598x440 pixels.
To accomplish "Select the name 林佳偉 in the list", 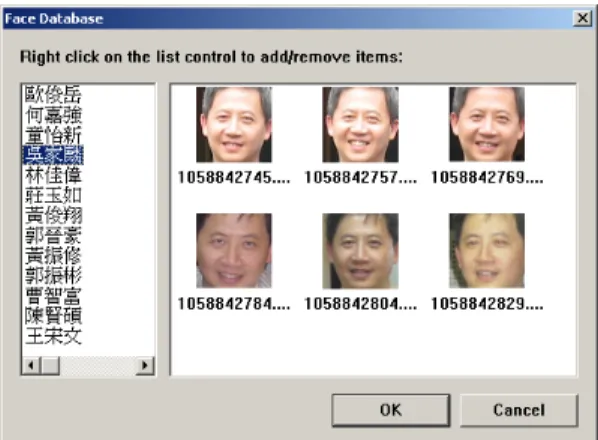I will 53,175.
